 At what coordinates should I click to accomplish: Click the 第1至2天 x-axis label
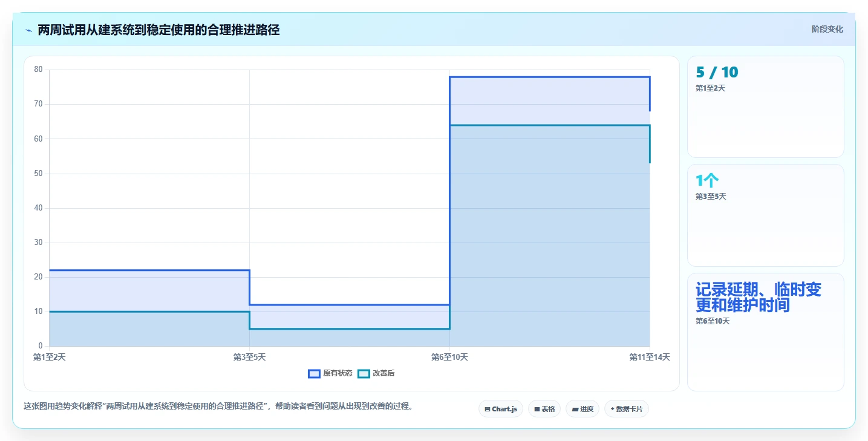pyautogui.click(x=50, y=358)
